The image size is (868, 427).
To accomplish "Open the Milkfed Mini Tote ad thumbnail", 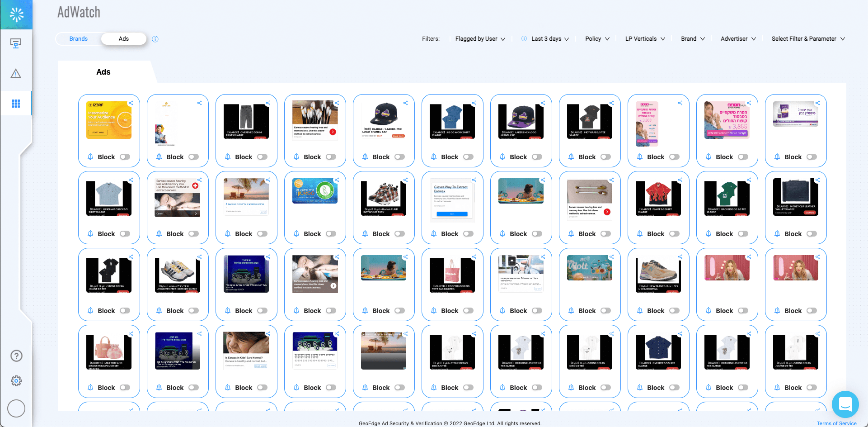I will coord(109,352).
